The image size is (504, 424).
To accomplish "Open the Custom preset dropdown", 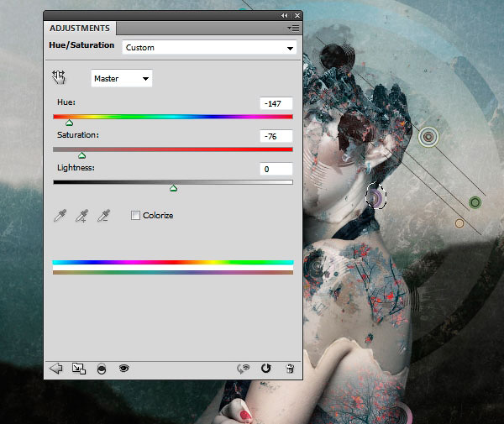I will 209,48.
